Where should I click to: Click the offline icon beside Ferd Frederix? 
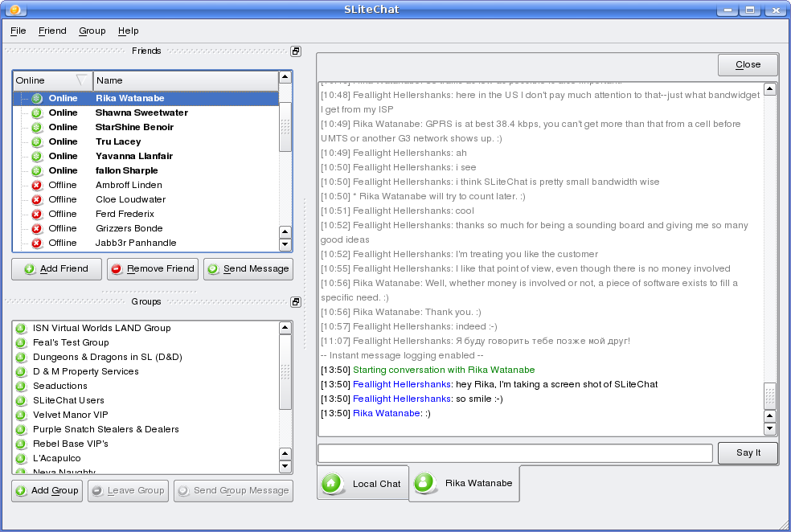point(37,215)
